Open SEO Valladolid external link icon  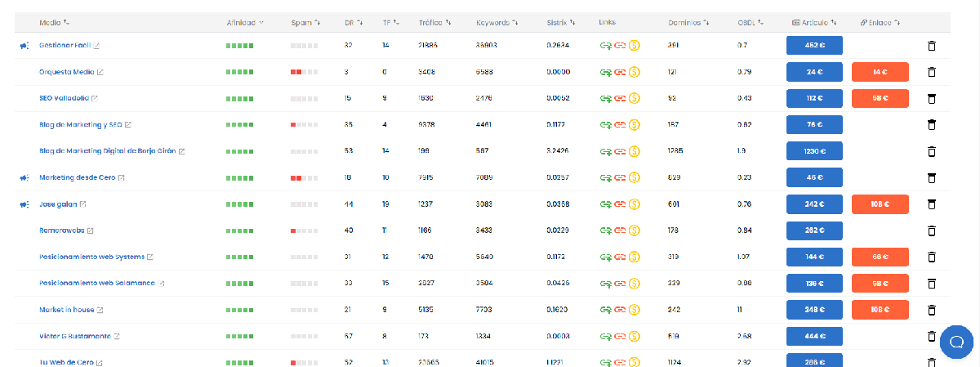coord(95,99)
